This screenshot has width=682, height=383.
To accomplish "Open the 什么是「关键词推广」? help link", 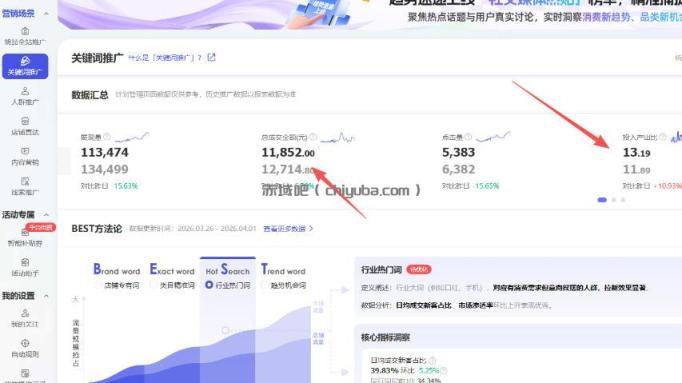I will (165, 57).
